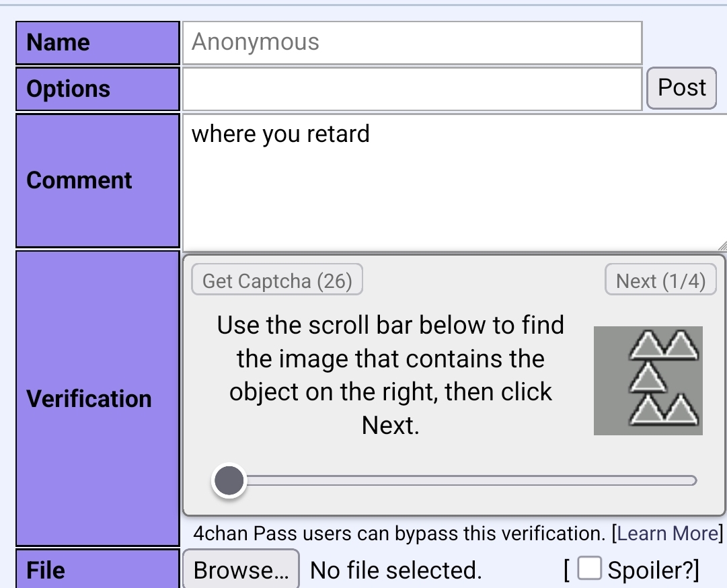Viewport: 727px width, 588px height.
Task: Click the Name input field
Action: pyautogui.click(x=412, y=42)
